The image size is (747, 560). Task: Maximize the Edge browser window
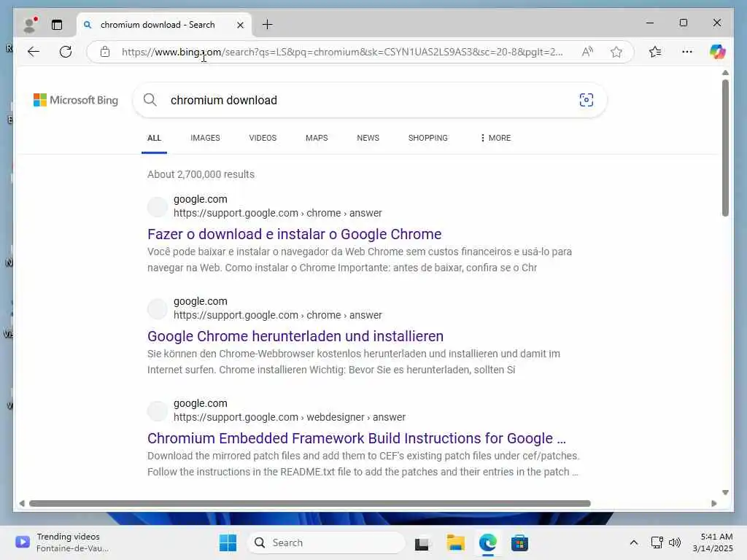(683, 23)
